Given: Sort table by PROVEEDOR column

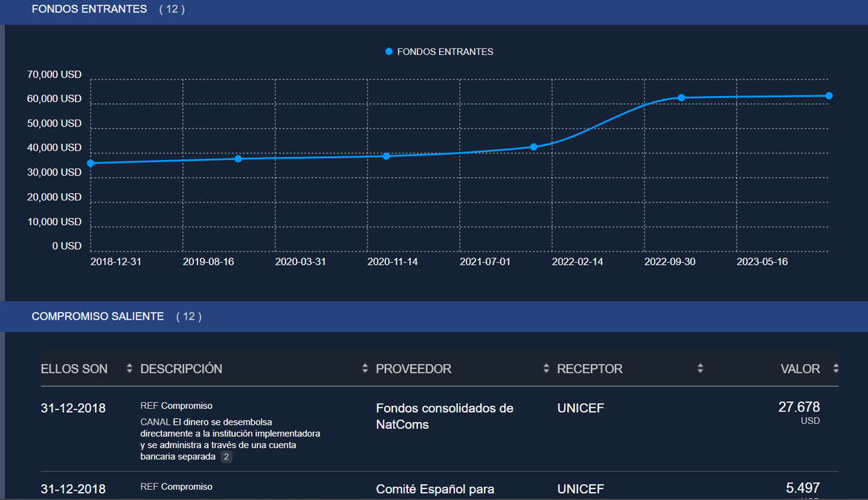Looking at the screenshot, I should click(x=546, y=369).
